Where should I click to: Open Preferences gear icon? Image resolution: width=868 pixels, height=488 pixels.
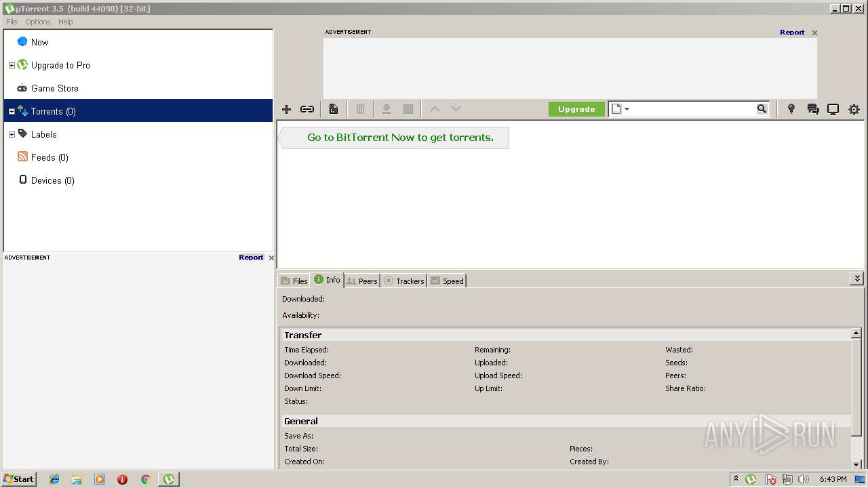pos(854,109)
